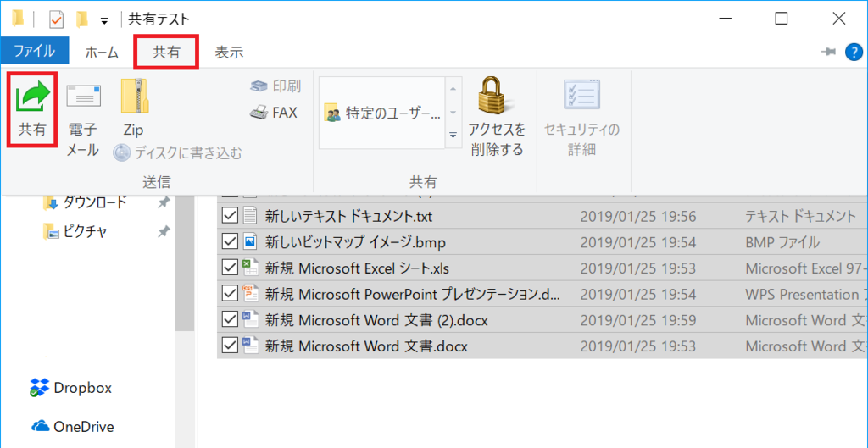The image size is (868, 448).
Task: Compress selected files with Zip icon
Action: [133, 95]
